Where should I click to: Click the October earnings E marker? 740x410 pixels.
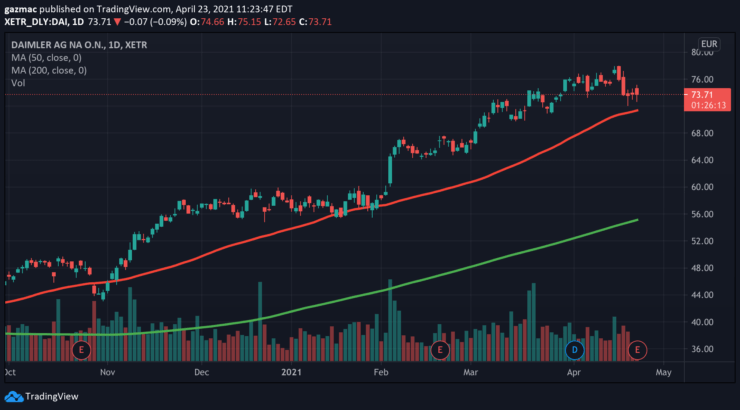pos(81,350)
